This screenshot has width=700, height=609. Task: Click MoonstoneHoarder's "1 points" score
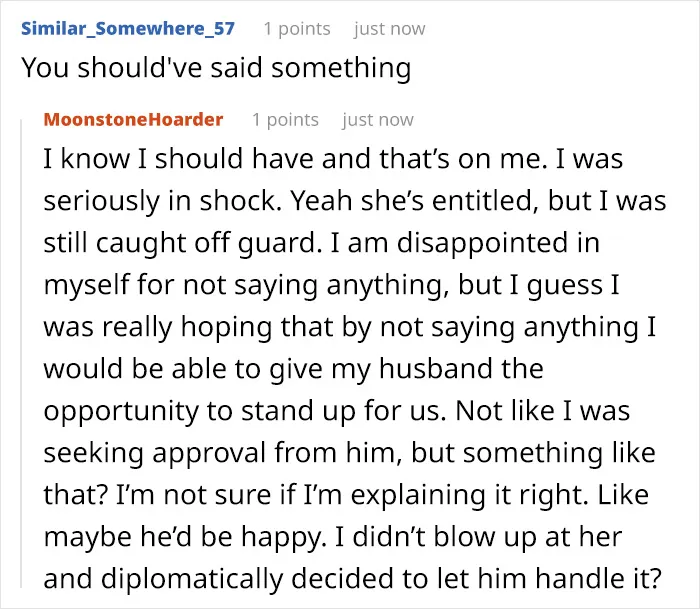(x=285, y=120)
